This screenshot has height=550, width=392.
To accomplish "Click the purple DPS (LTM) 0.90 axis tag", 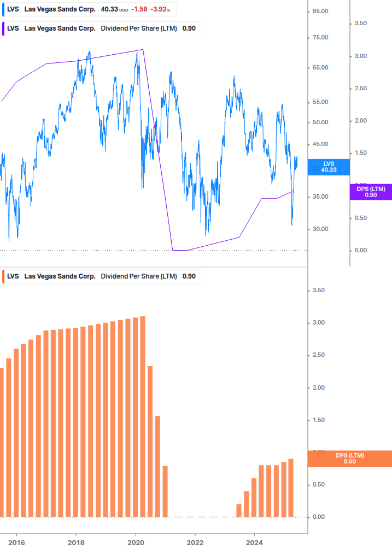I will [371, 192].
